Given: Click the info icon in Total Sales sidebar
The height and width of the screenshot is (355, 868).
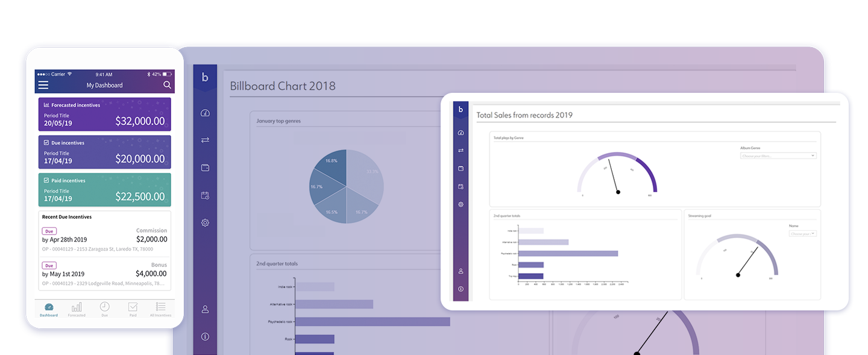Looking at the screenshot, I should (461, 289).
